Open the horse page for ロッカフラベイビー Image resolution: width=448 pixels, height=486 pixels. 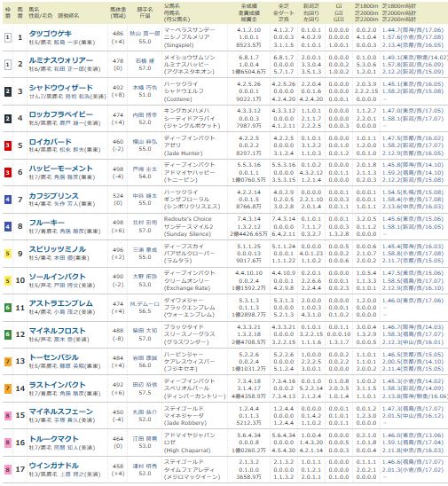60,114
